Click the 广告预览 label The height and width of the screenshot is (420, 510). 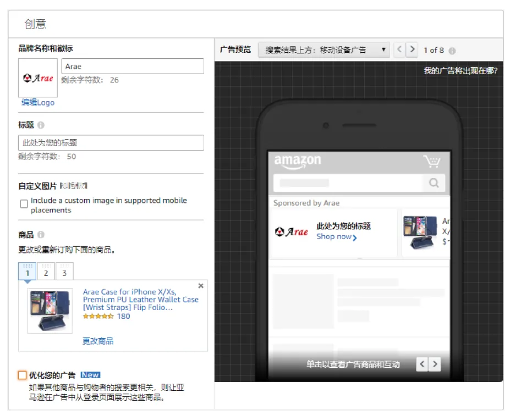(x=235, y=49)
